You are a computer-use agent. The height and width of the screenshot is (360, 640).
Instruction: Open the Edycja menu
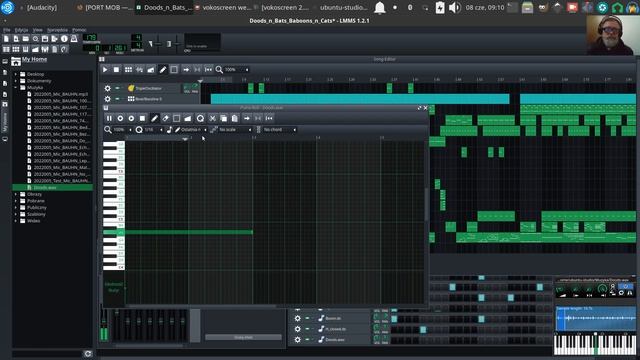point(21,30)
